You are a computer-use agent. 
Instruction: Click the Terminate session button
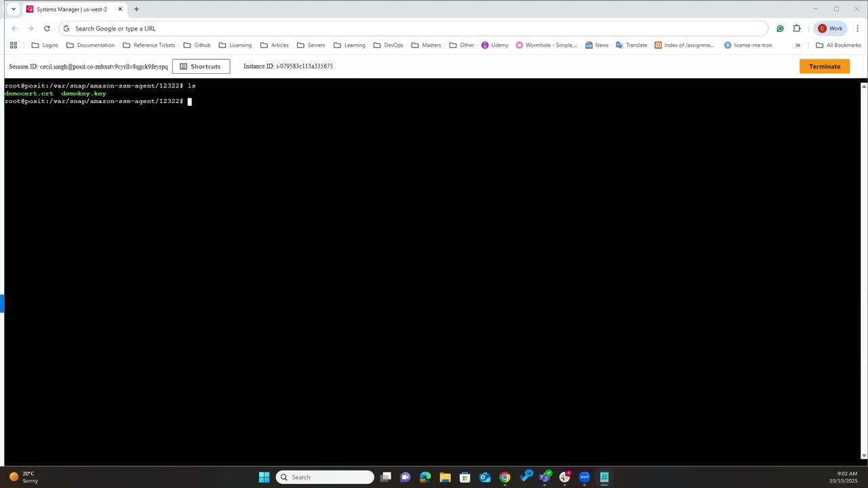(824, 66)
